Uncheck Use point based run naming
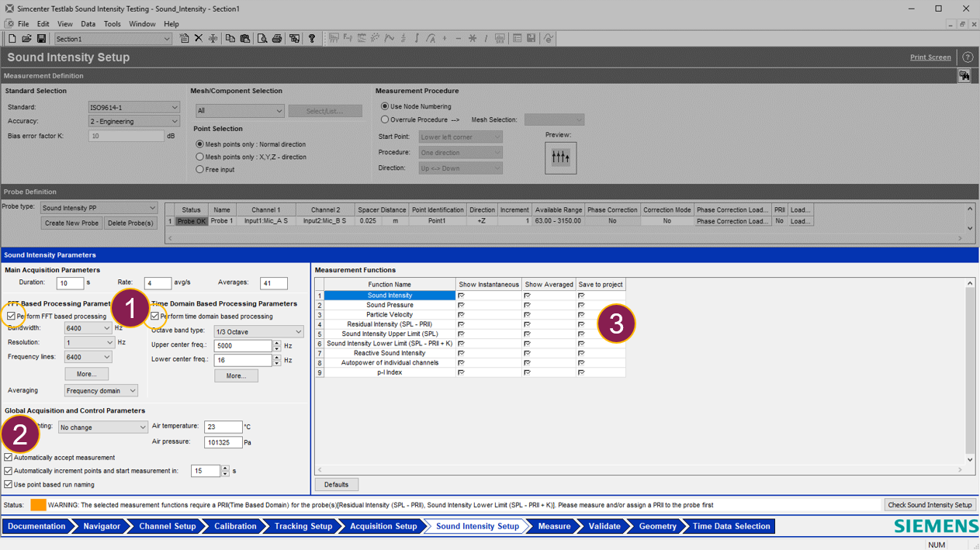 pos(9,485)
